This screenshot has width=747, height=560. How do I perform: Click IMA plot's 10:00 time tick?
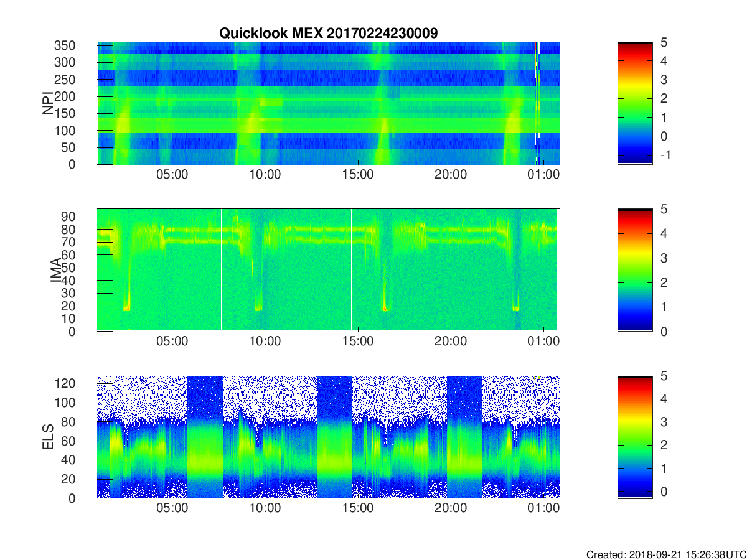click(265, 342)
